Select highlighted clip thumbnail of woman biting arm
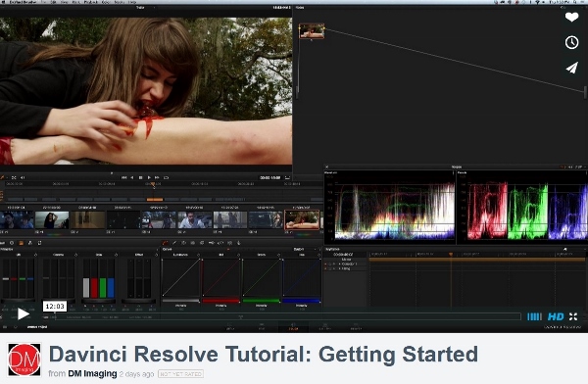Viewport: 588px width, 384px height. [x=302, y=220]
